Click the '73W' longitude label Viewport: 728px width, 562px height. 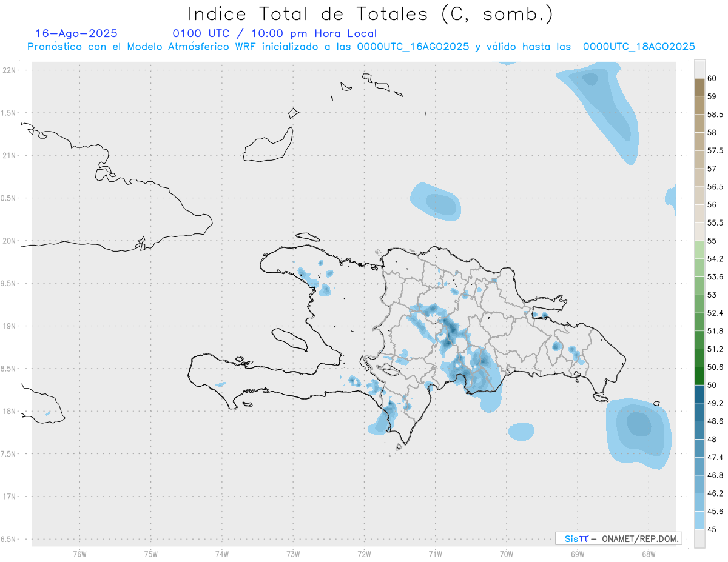point(293,554)
